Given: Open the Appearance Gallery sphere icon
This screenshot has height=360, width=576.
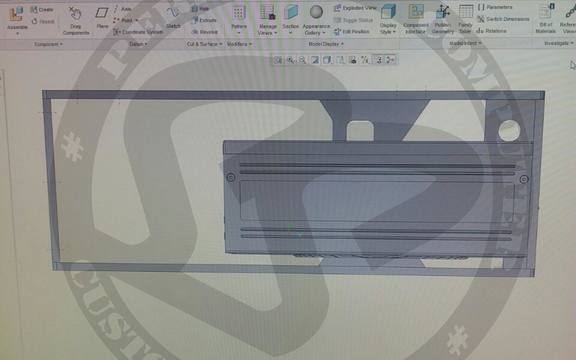Looking at the screenshot, I should (x=316, y=12).
